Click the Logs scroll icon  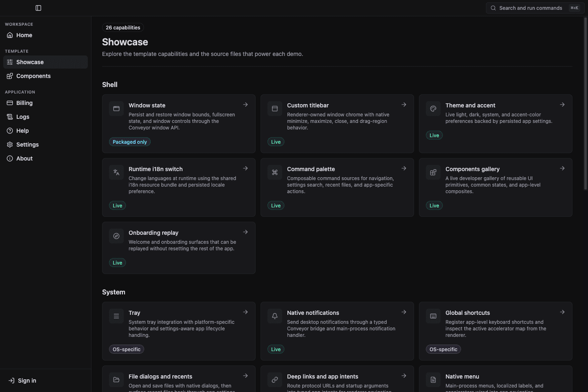tap(10, 117)
